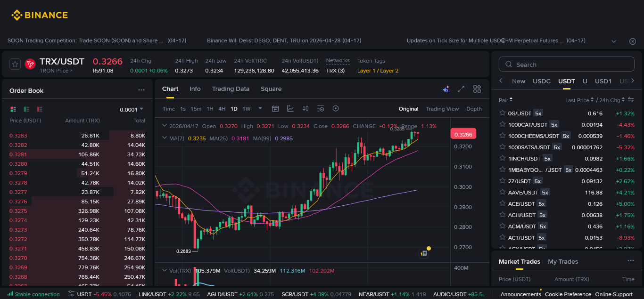
Task: Favorite the AAVE/USDT pair star
Action: click(x=502, y=192)
